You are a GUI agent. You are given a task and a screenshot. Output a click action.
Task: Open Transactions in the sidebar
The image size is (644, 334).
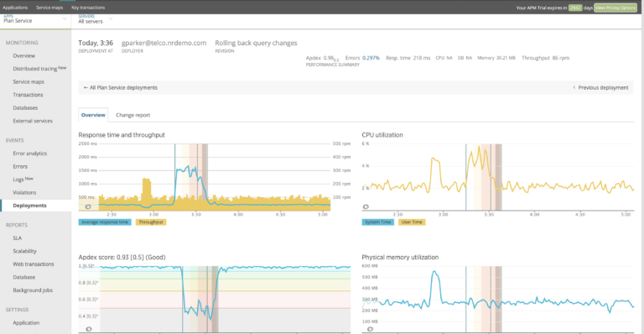[28, 95]
